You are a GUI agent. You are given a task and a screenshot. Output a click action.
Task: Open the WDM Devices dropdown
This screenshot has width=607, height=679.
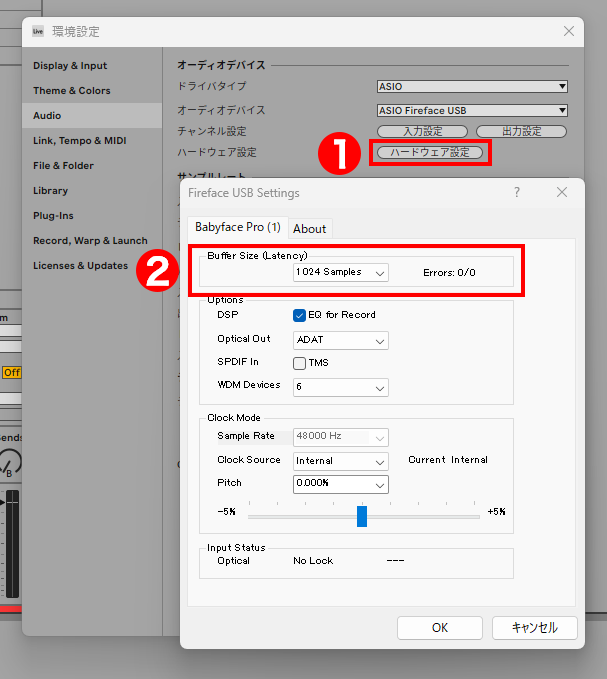click(341, 387)
